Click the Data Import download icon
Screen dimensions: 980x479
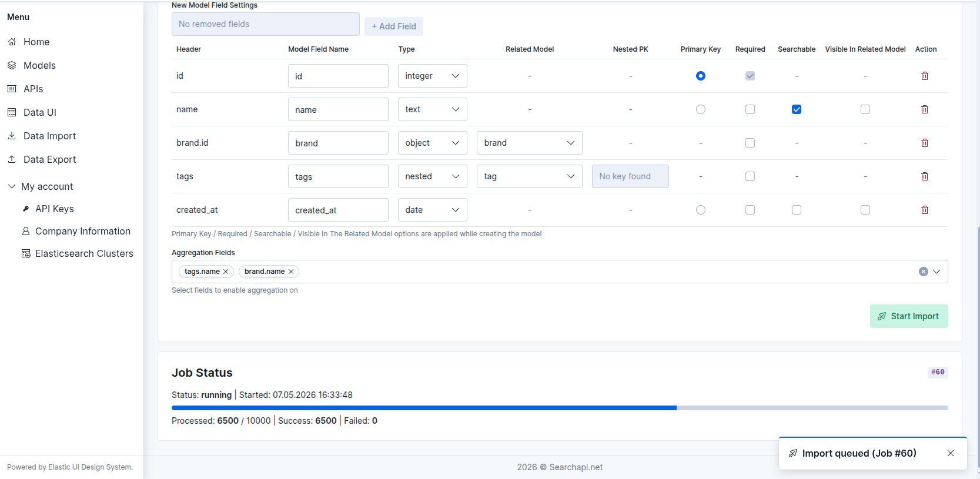[12, 136]
